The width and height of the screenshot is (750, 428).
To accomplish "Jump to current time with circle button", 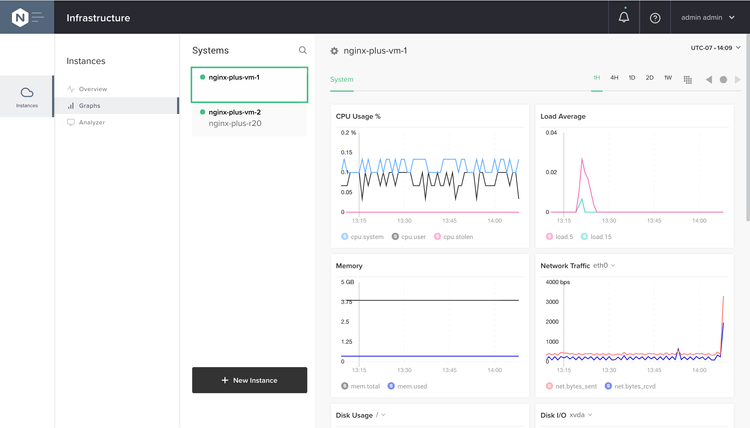I will [724, 79].
